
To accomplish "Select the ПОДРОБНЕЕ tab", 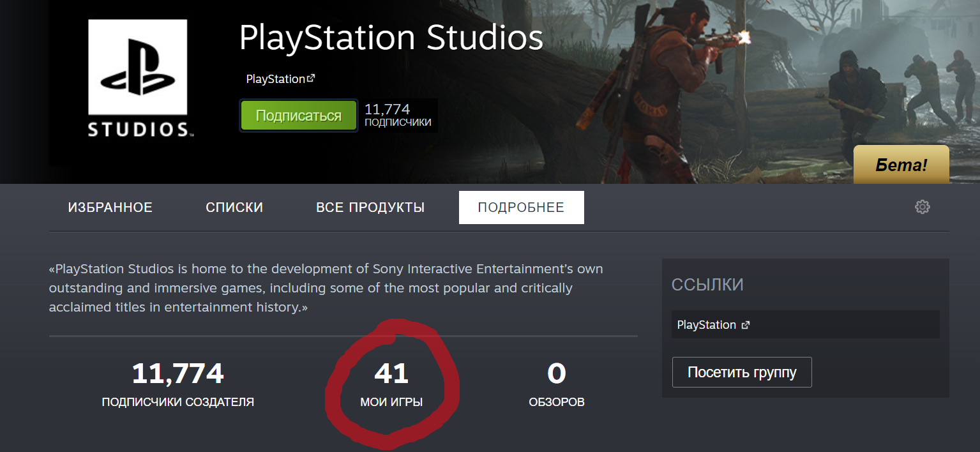I will click(521, 207).
